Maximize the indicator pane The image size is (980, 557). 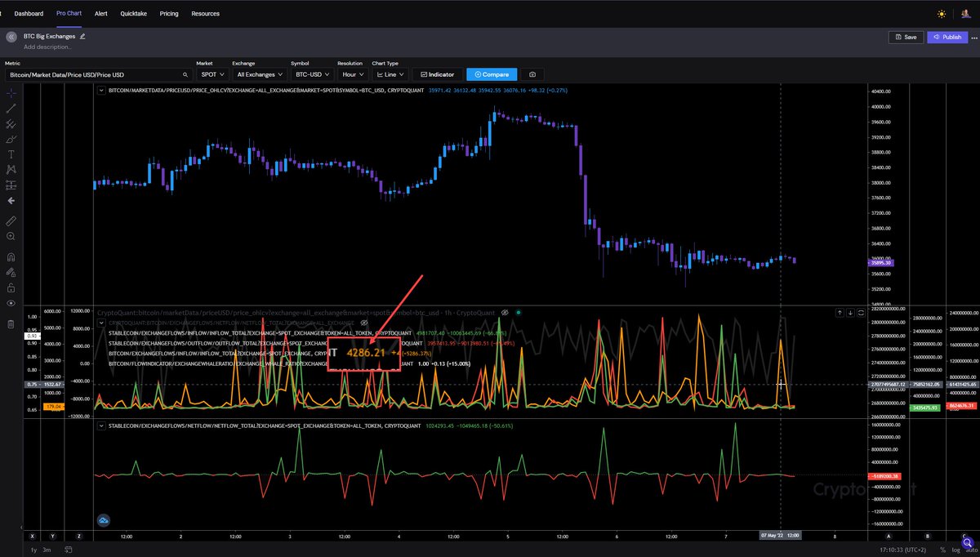tap(861, 312)
